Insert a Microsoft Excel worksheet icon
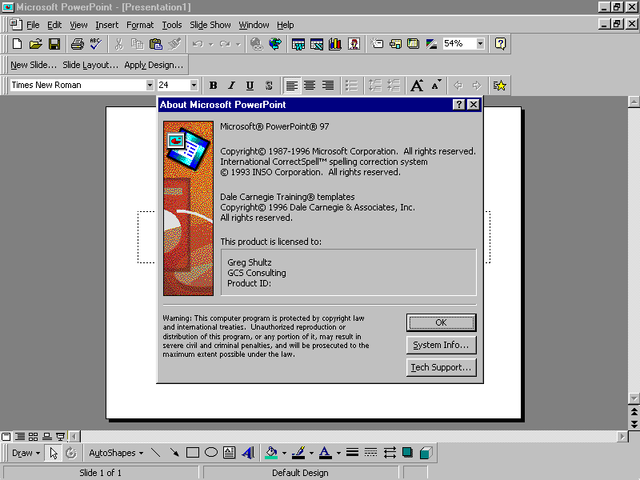The height and width of the screenshot is (480, 640). 317,44
